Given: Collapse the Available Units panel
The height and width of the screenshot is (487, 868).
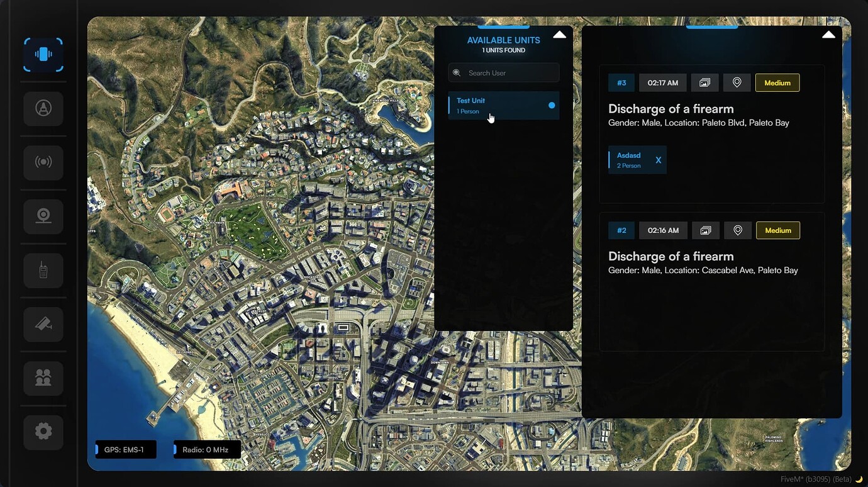Looking at the screenshot, I should coord(559,35).
